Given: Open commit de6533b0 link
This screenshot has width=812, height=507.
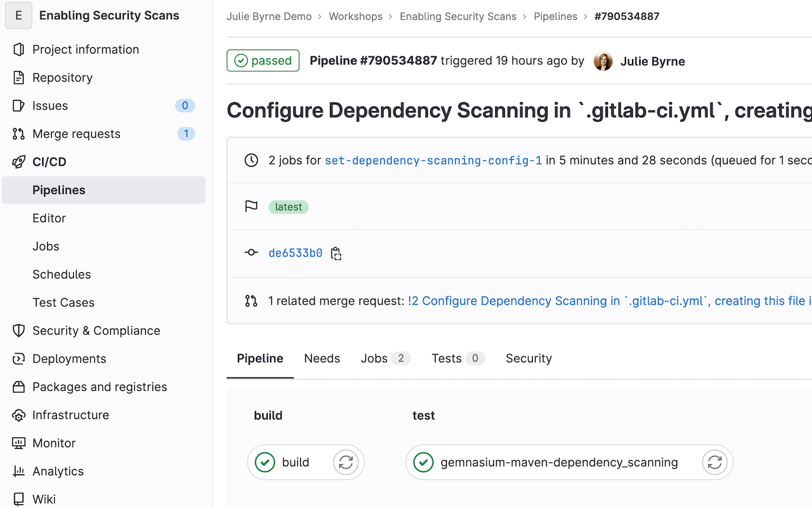Looking at the screenshot, I should pyautogui.click(x=295, y=253).
